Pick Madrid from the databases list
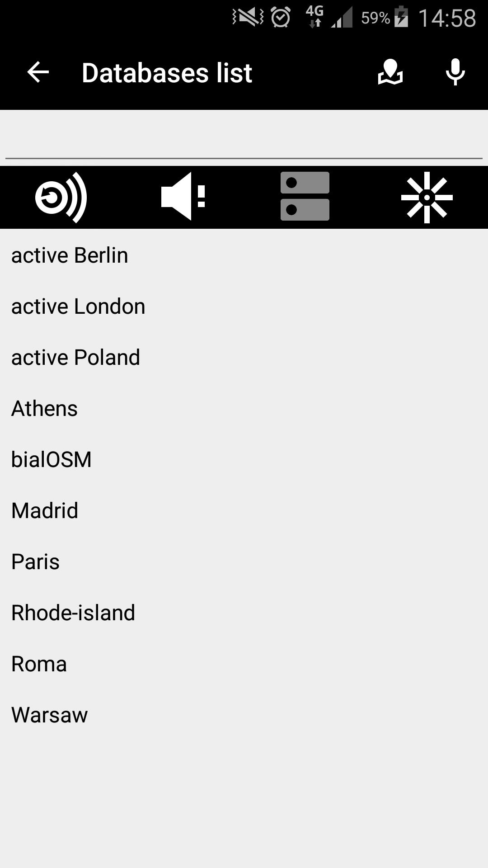This screenshot has width=488, height=868. (x=45, y=511)
